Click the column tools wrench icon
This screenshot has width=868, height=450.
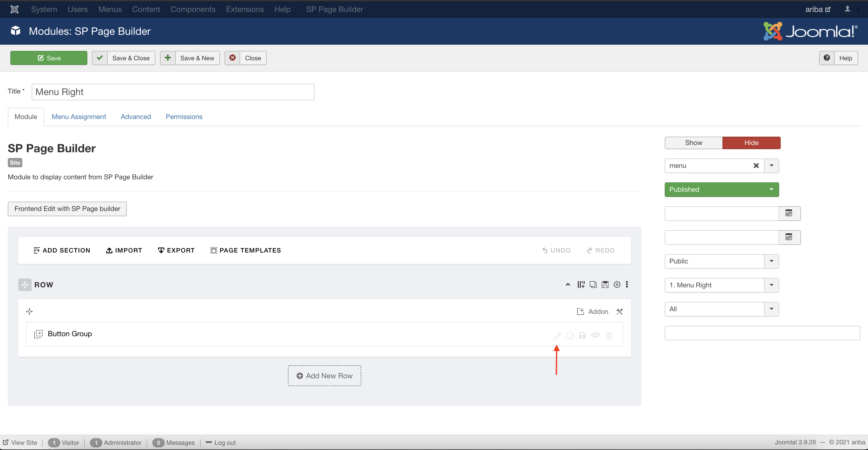click(x=620, y=312)
